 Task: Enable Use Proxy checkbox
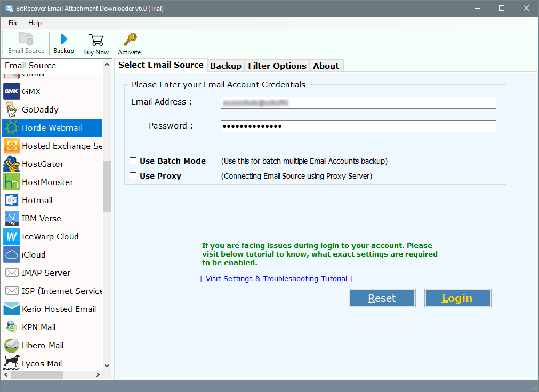(x=133, y=175)
